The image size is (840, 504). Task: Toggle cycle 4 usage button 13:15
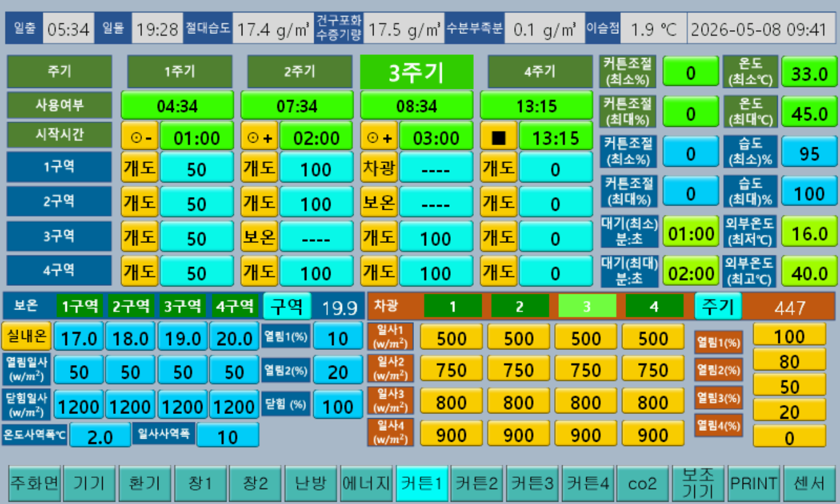pos(537,106)
